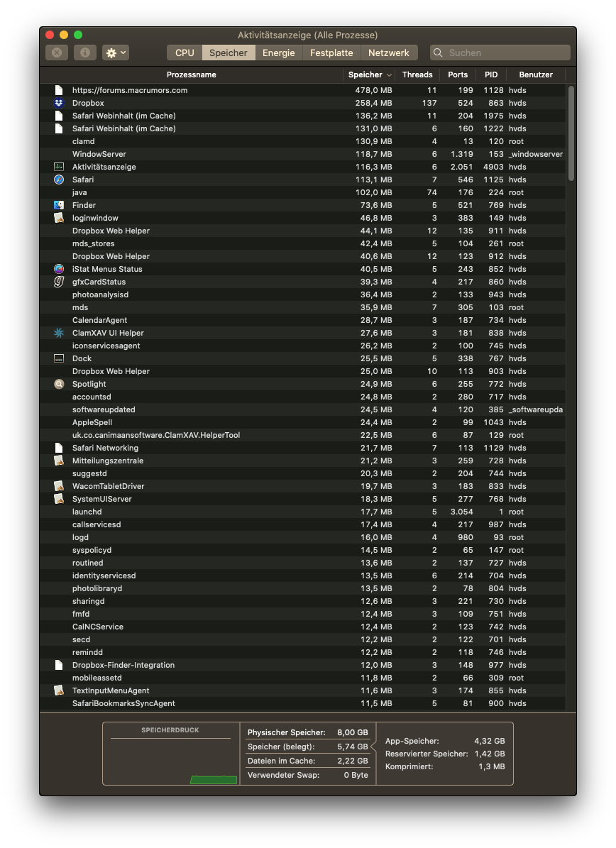Select the accountsd process row
Screen dimensions: 616x848
pyautogui.click(x=303, y=397)
